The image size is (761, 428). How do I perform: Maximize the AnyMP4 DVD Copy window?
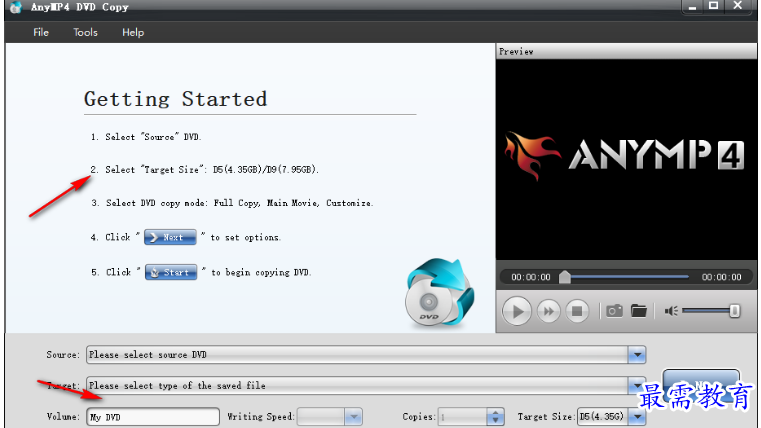click(x=713, y=6)
